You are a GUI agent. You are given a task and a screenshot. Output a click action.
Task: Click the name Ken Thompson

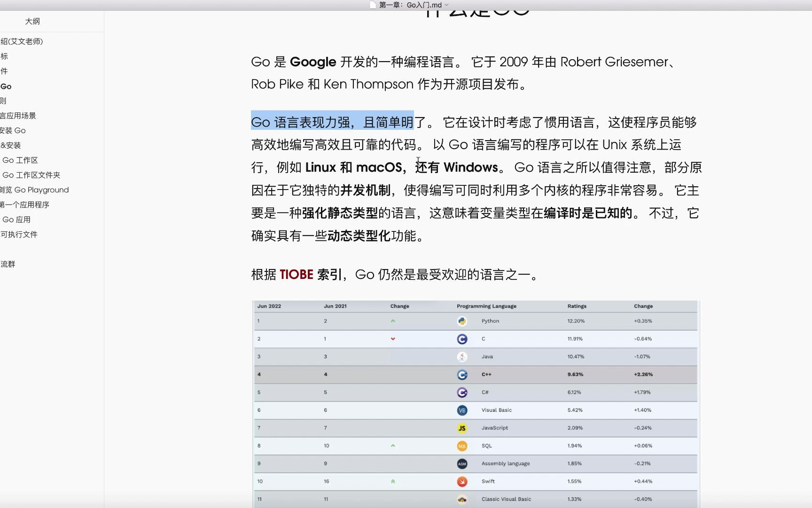368,84
